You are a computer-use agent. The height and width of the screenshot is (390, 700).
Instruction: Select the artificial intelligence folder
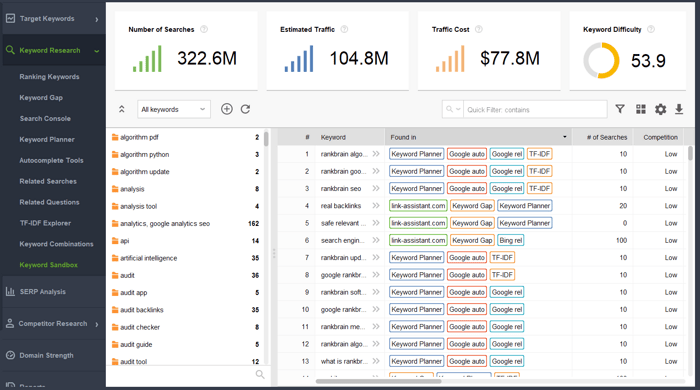click(185, 258)
